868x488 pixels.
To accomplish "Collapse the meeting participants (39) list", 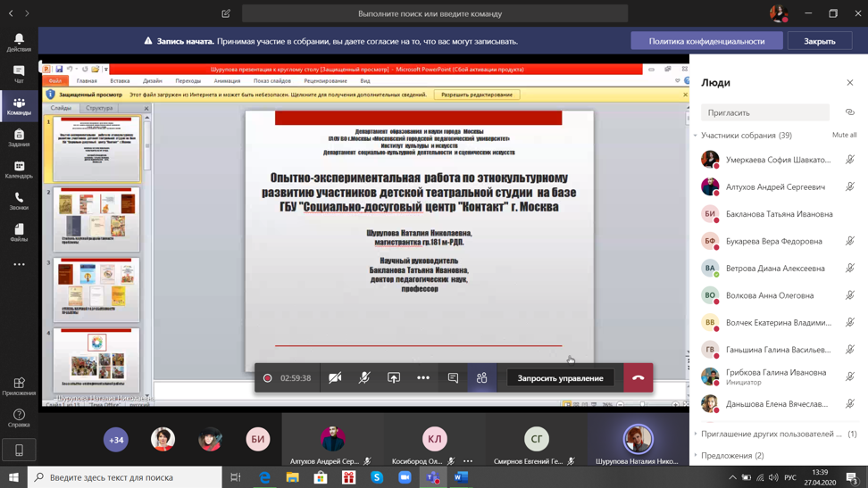I will click(696, 136).
